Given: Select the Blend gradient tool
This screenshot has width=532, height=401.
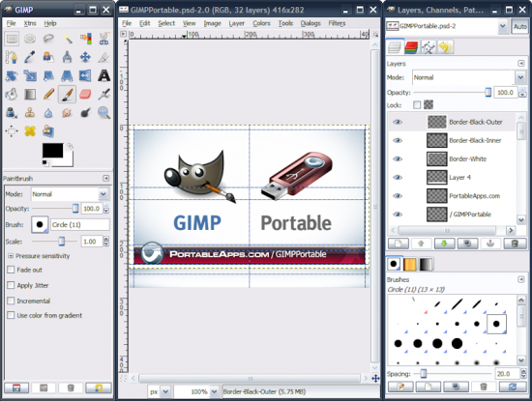Looking at the screenshot, I should pos(30,94).
